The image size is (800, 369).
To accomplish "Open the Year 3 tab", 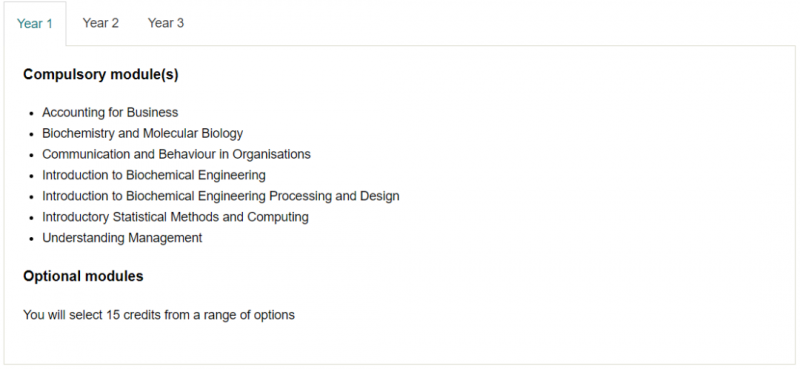I will tap(166, 23).
